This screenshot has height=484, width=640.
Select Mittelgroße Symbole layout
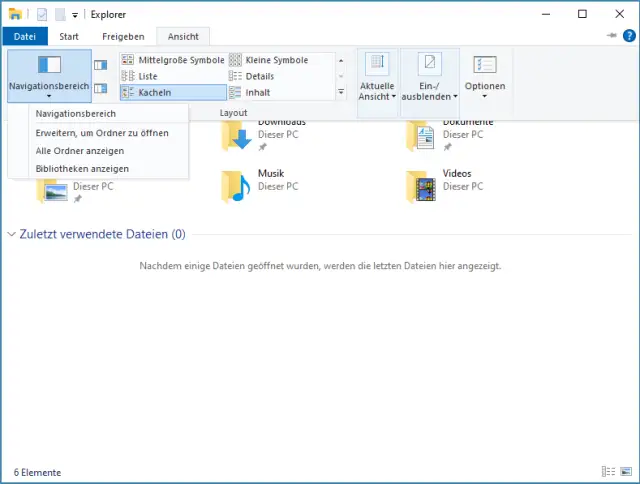[x=173, y=60]
